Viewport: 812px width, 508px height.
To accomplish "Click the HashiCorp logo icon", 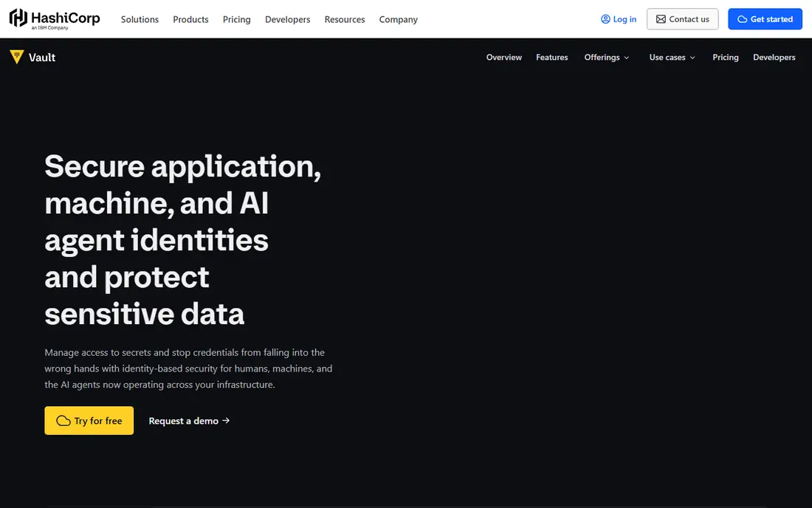I will pos(18,18).
